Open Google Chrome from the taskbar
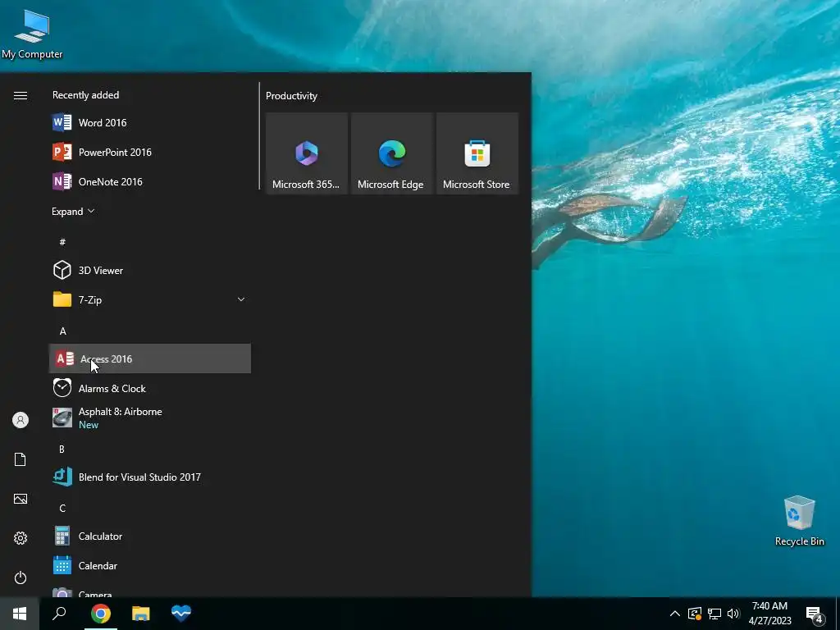840x630 pixels. tap(100, 614)
